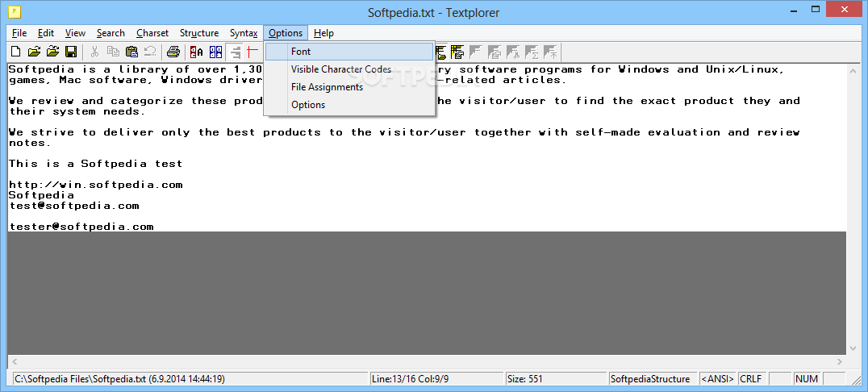Open the Charset menu
Screen dimensions: 868x392
pos(152,33)
